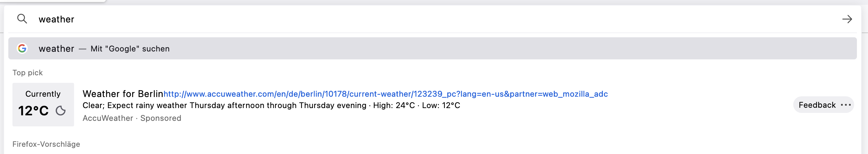868x154 pixels.
Task: Click the "AccuWeather" provider label
Action: pos(108,118)
